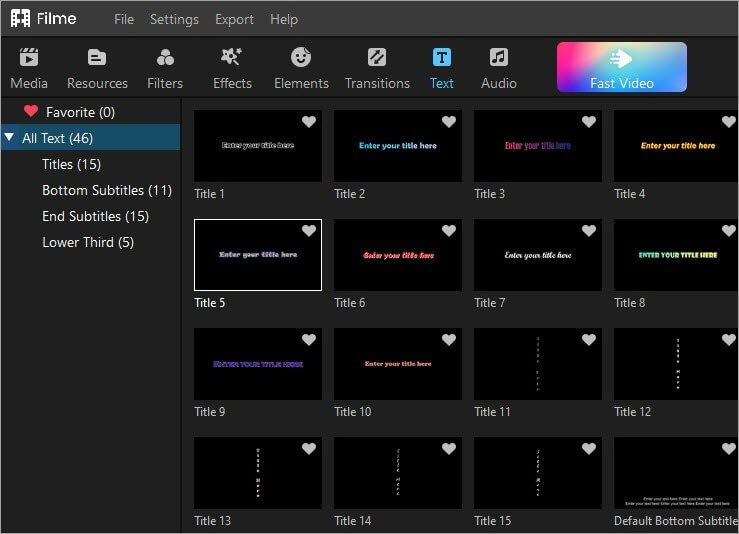
Task: Open the Effects icon in toolbar
Action: [x=232, y=58]
